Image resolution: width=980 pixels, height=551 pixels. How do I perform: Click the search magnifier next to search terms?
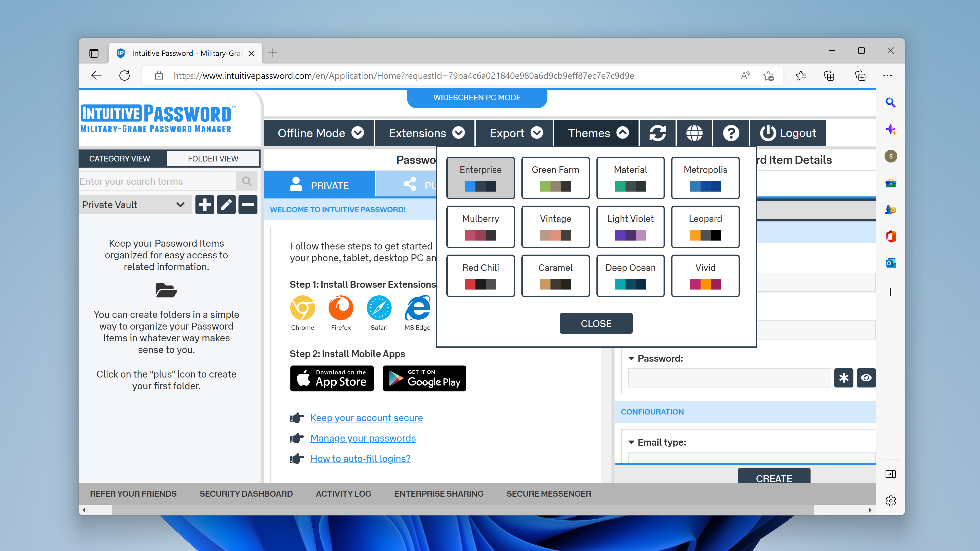247,181
